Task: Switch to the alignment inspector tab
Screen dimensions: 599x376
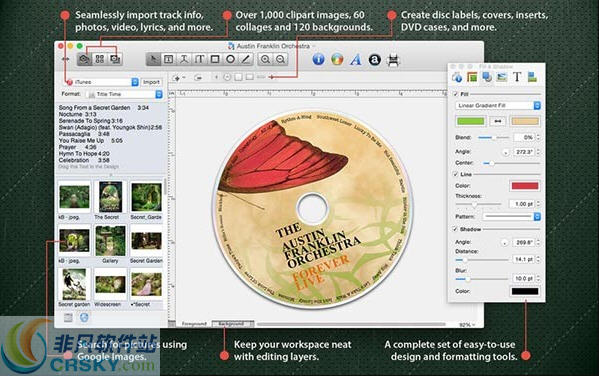Action: pos(532,77)
